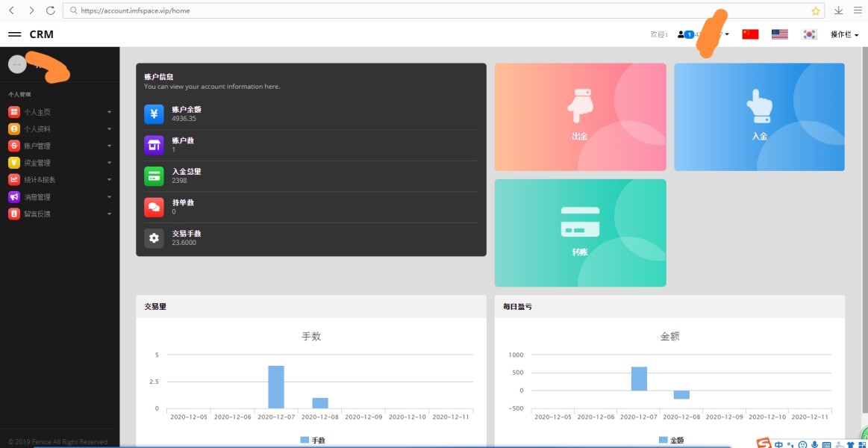Screen dimensions: 868x448
Task: Toggle the 手数 legend series
Action: coord(312,441)
